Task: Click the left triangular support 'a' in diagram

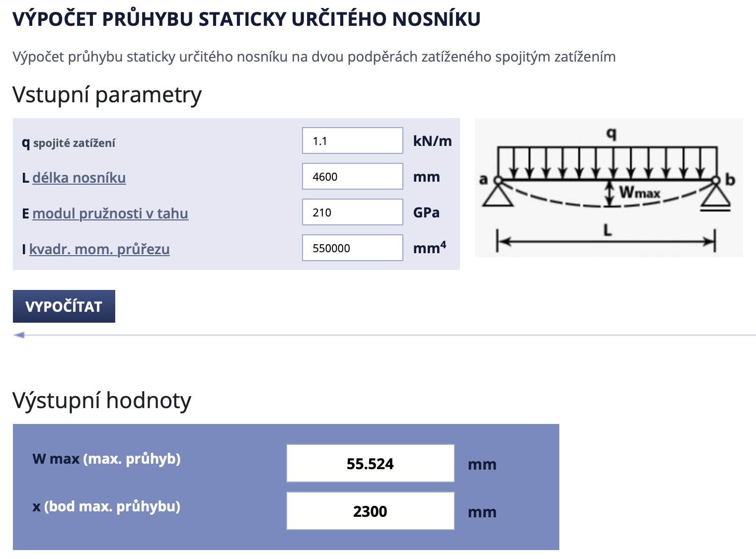Action: [x=497, y=194]
